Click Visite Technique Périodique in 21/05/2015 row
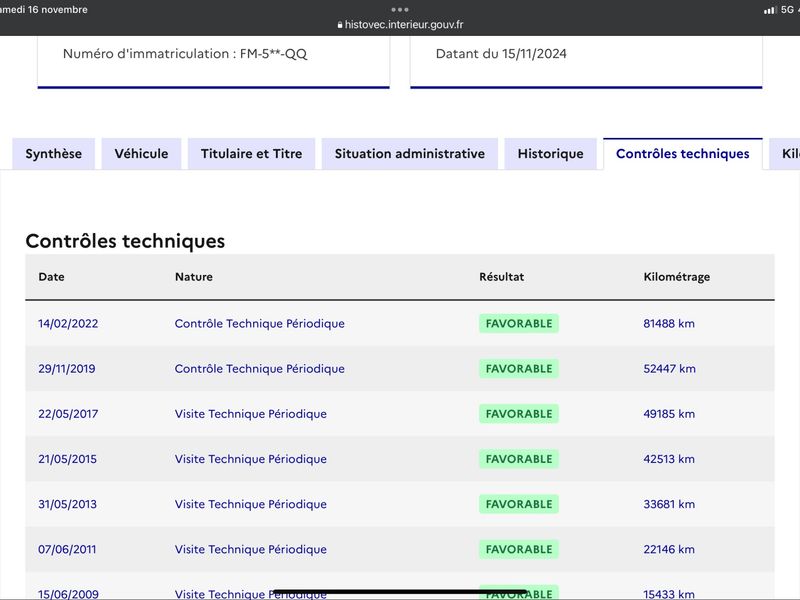 click(x=251, y=459)
